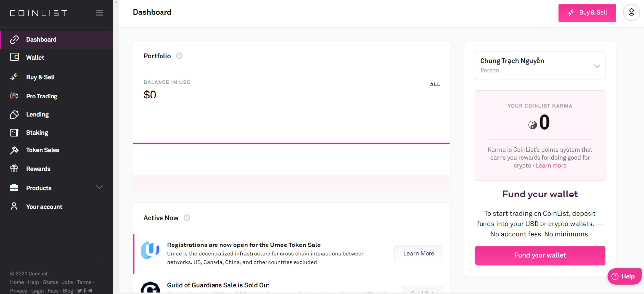Image resolution: width=644 pixels, height=294 pixels.
Task: Click Learn More for Umee sale
Action: point(419,253)
